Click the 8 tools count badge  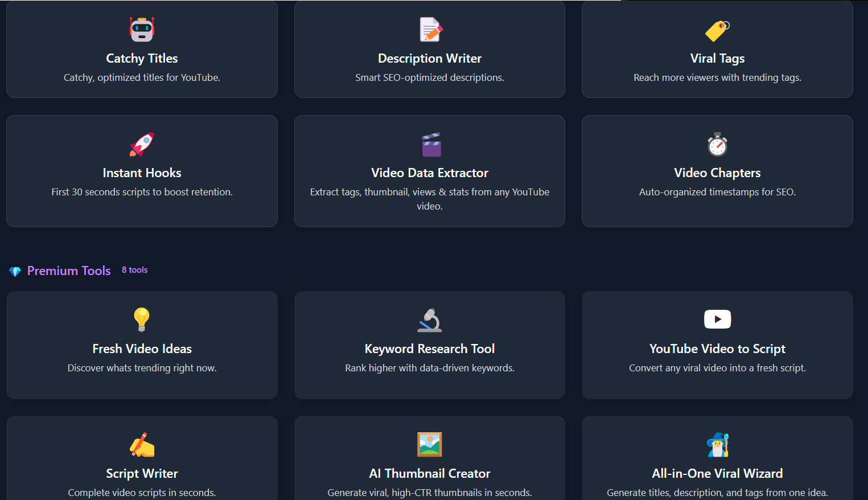[134, 269]
